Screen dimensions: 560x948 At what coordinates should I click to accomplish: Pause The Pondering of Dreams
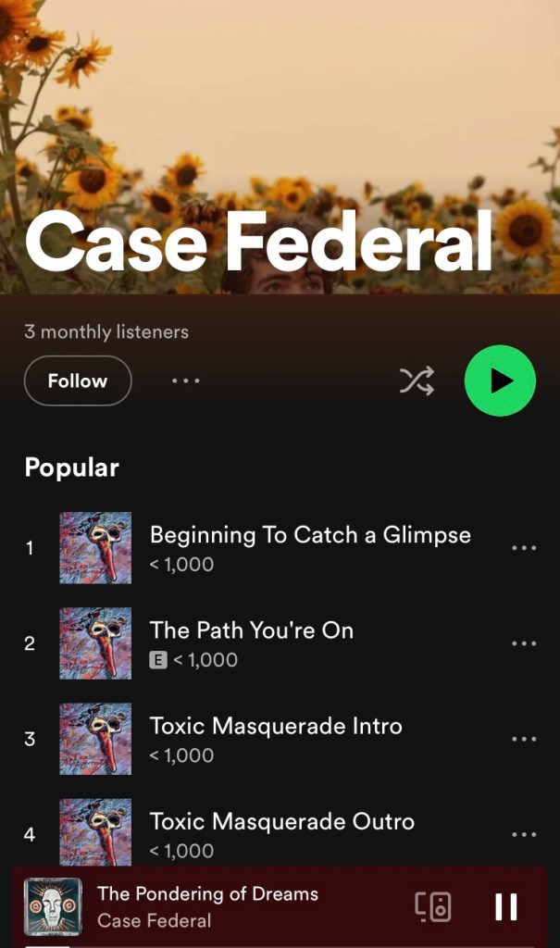click(x=506, y=907)
